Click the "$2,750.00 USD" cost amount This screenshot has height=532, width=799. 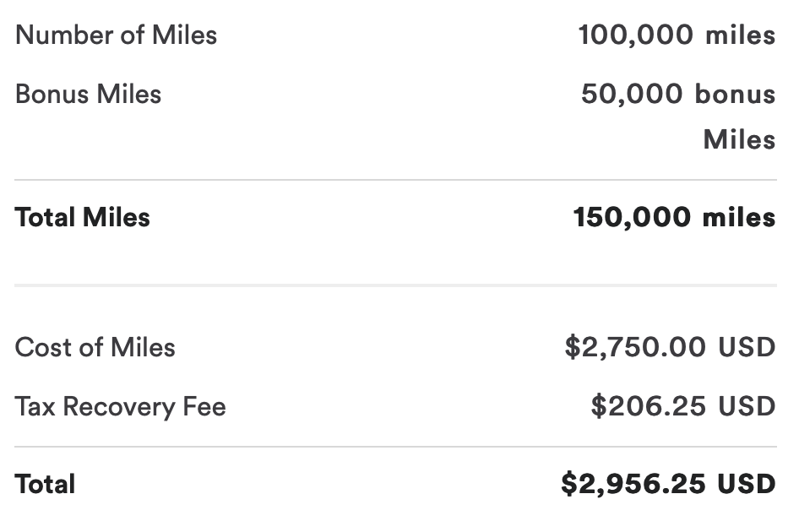[x=670, y=348]
